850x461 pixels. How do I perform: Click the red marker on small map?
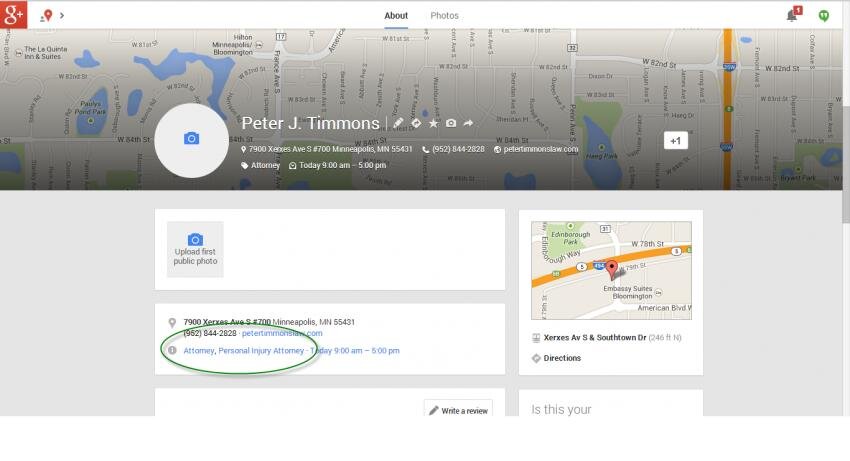[611, 268]
